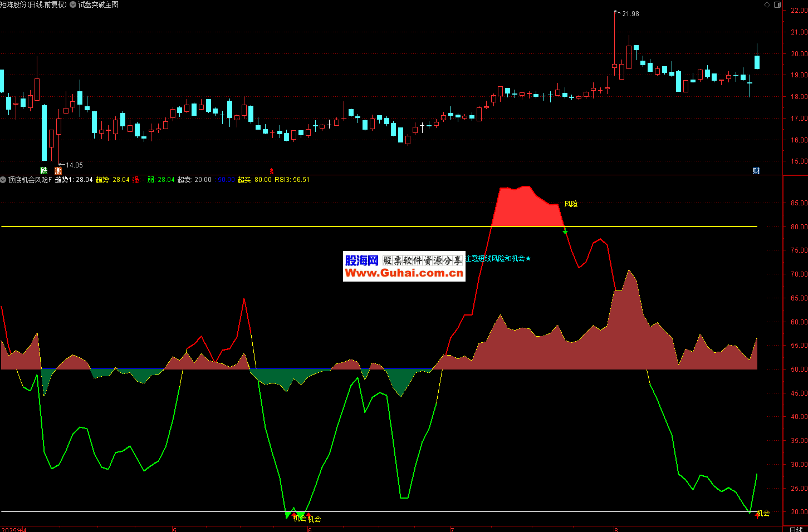
Task: Click the last red candlestick on the main chart
Action: pos(728,77)
